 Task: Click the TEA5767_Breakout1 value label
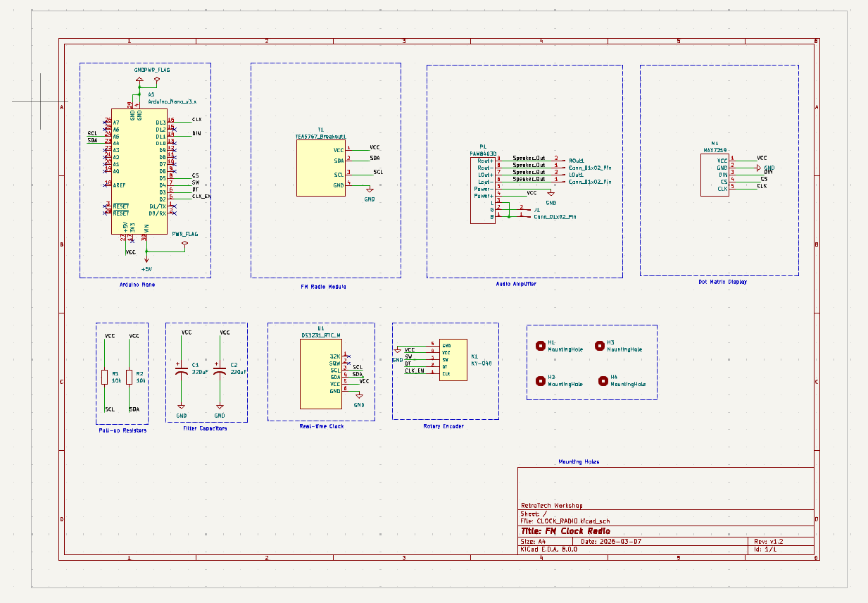click(320, 136)
